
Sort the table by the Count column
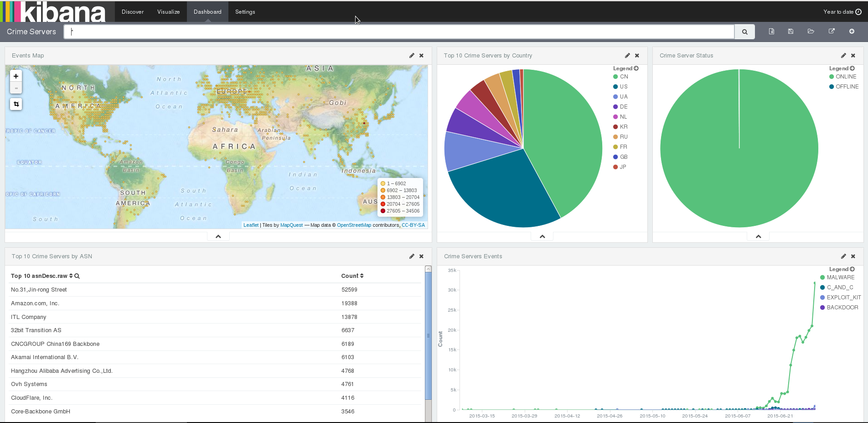[352, 276]
